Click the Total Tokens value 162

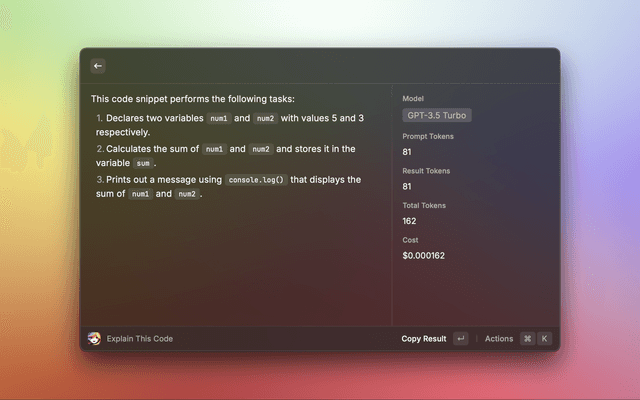410,221
